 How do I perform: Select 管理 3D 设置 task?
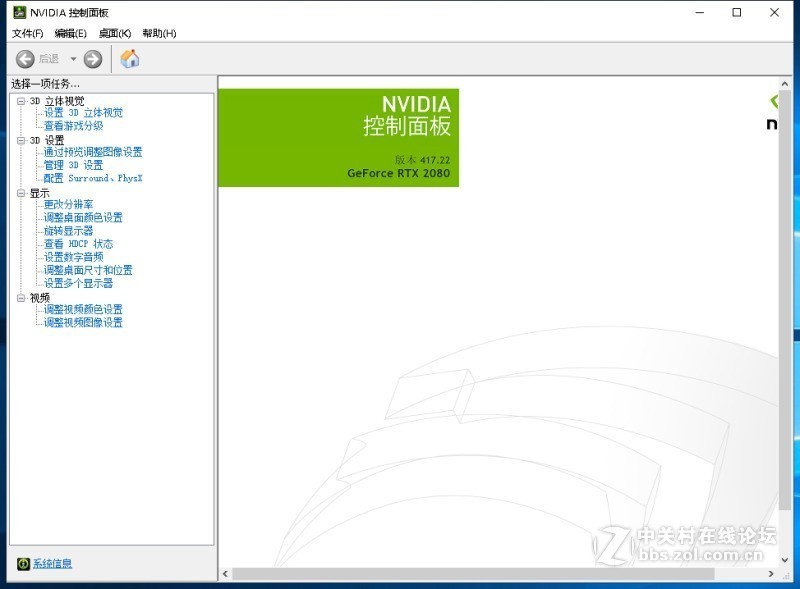point(73,165)
